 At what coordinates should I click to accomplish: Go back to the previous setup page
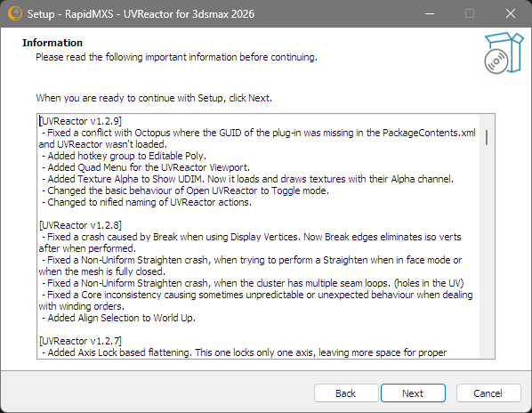[x=346, y=393]
